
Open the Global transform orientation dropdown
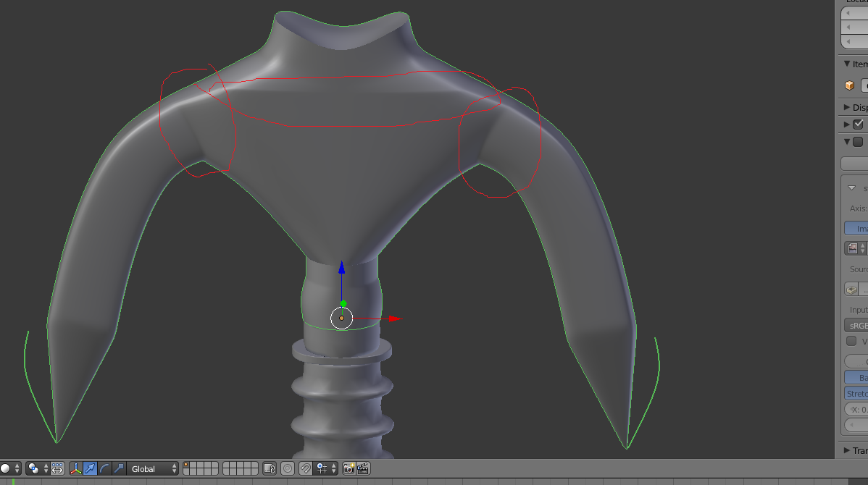(x=152, y=468)
